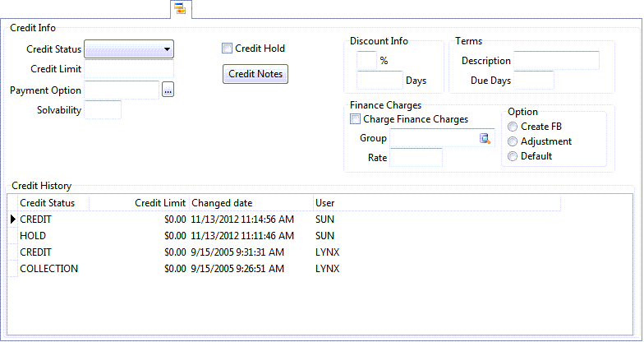
Task: Click the Group lookup search icon
Action: (485, 138)
